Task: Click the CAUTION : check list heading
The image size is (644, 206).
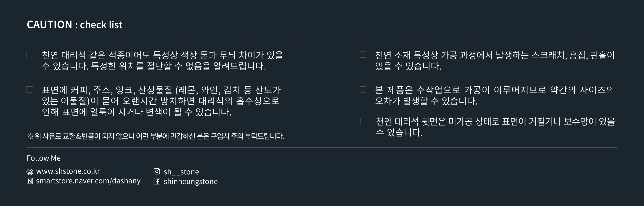Action: click(74, 25)
